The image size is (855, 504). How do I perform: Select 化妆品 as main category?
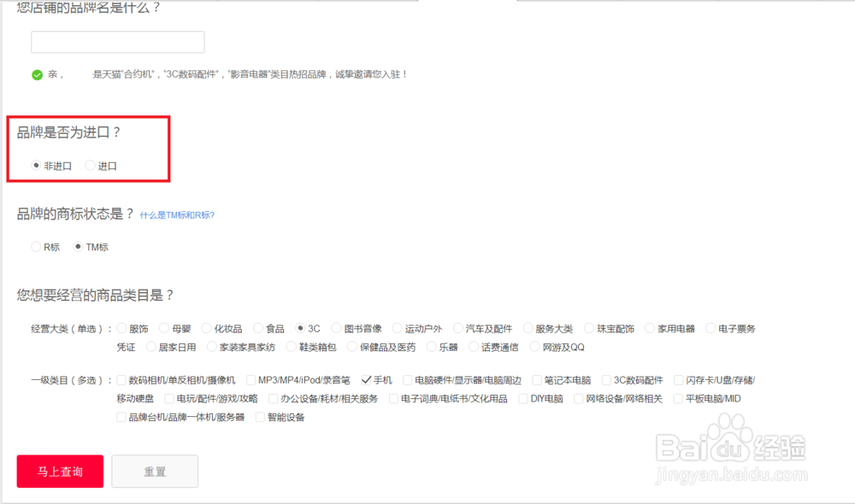pos(206,328)
